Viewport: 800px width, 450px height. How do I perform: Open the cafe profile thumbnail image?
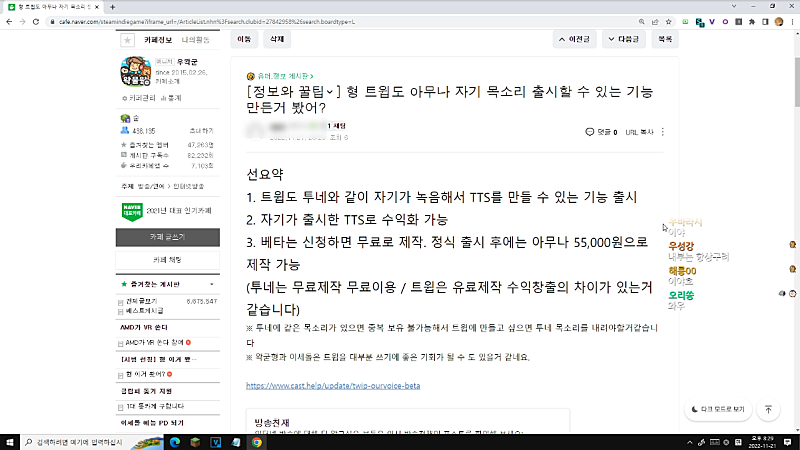(x=135, y=71)
